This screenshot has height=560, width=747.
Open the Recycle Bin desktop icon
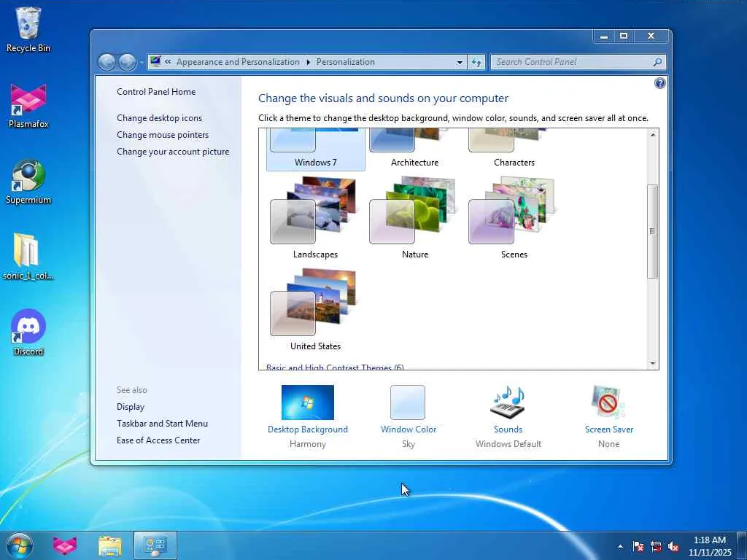point(28,29)
